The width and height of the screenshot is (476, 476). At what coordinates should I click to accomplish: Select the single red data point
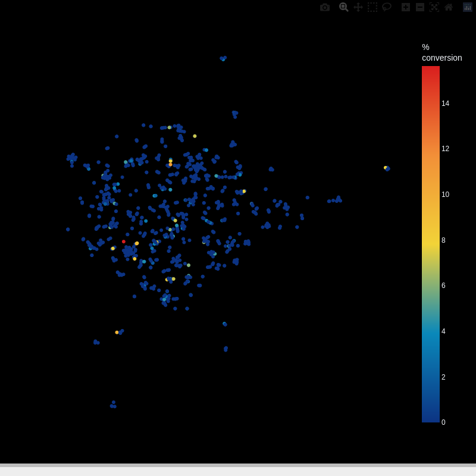point(124,242)
